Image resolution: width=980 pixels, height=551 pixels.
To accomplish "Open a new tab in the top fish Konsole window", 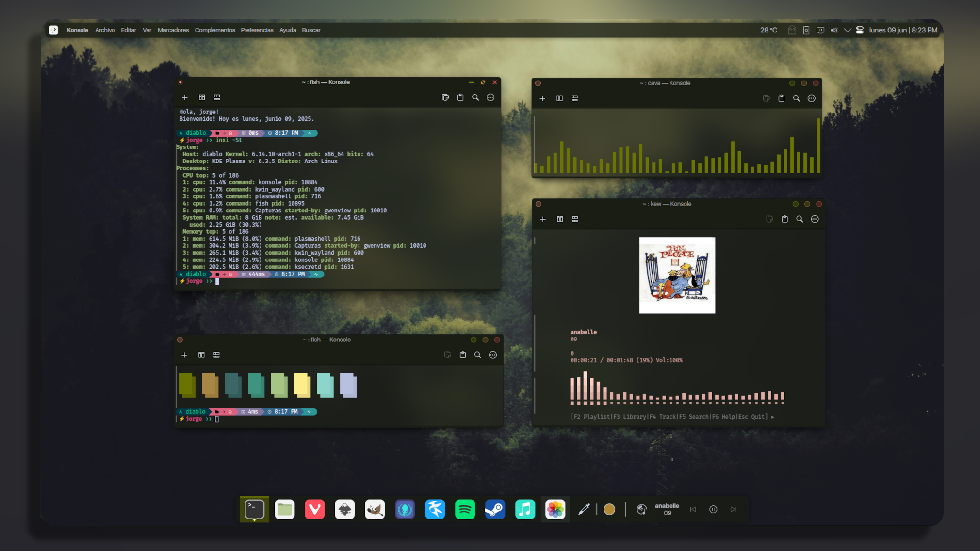I will click(x=185, y=97).
